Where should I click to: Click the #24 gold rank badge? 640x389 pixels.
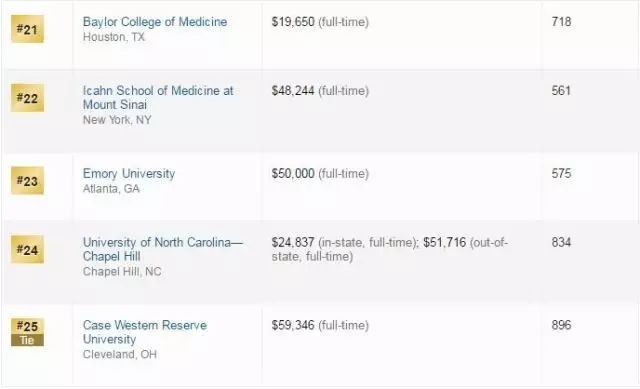[27, 249]
